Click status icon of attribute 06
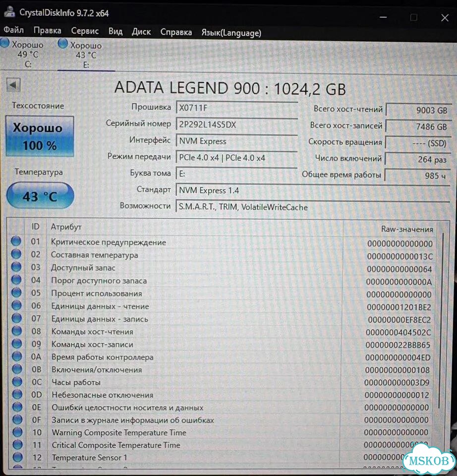This screenshot has height=476, width=457. point(17,305)
